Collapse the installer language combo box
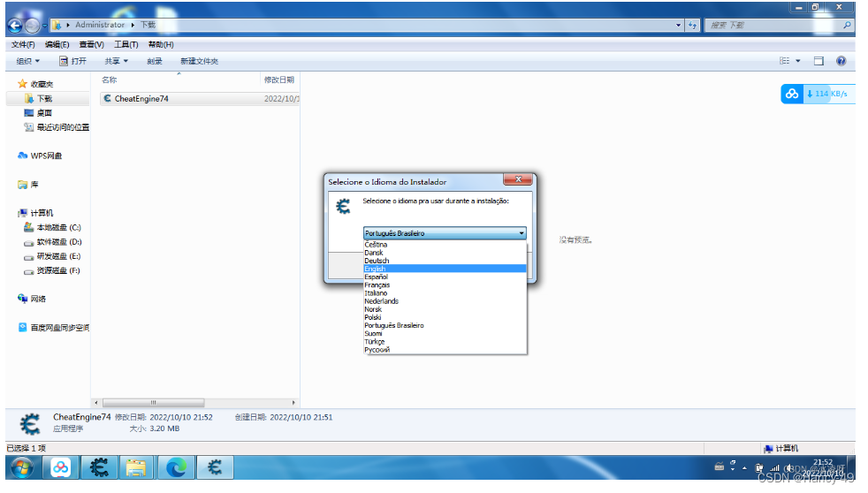 (521, 233)
